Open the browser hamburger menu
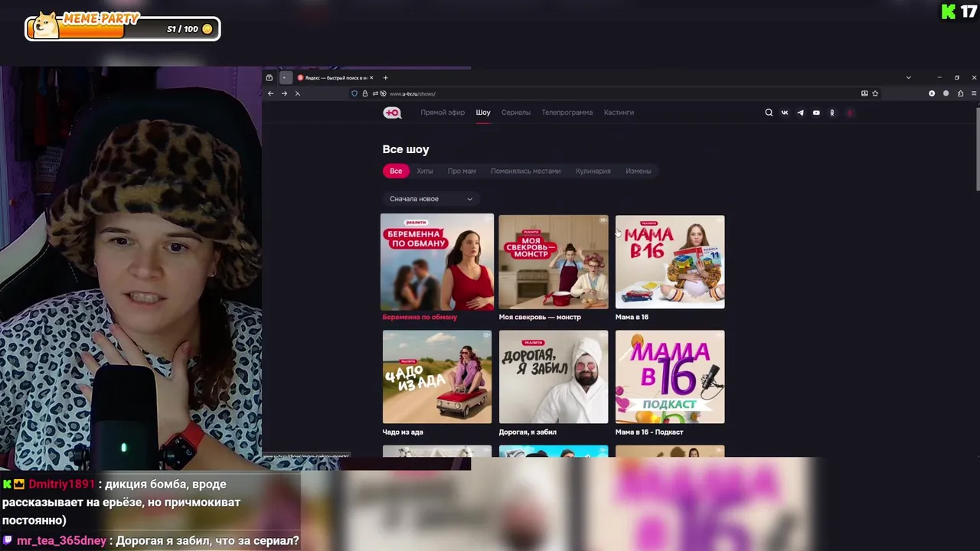This screenshot has height=551, width=980. tap(974, 93)
